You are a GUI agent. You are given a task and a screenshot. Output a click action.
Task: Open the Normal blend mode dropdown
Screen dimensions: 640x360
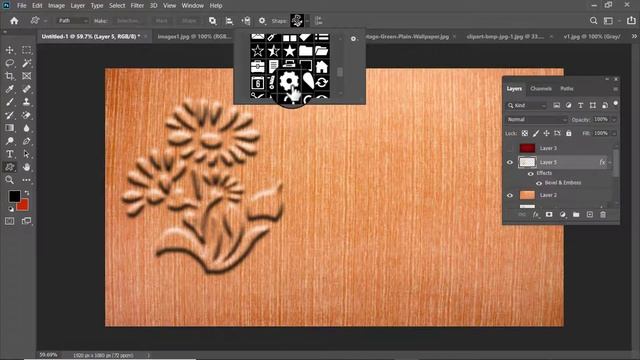point(536,120)
